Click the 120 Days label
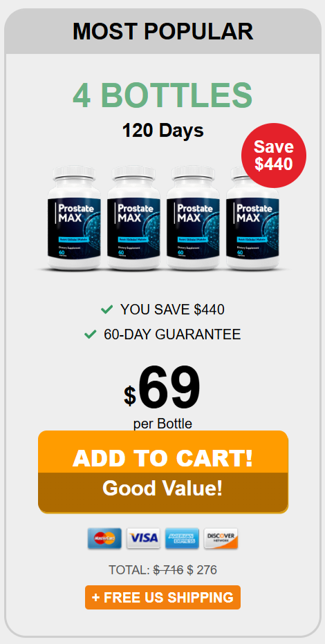 pyautogui.click(x=162, y=131)
